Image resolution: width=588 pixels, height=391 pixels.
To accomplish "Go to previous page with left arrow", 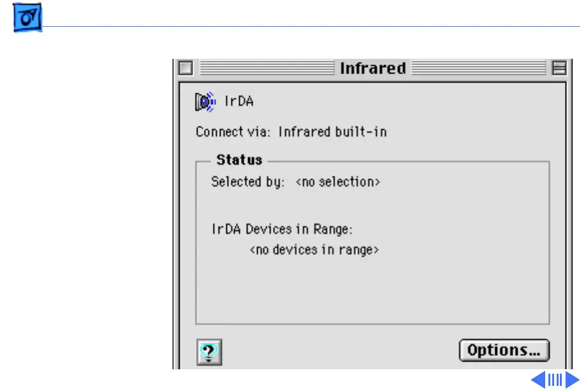I will (x=538, y=380).
